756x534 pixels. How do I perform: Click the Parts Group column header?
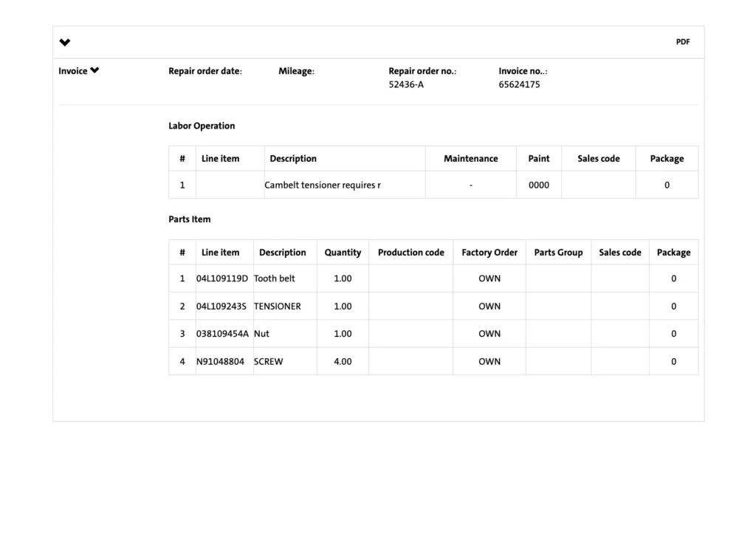558,253
